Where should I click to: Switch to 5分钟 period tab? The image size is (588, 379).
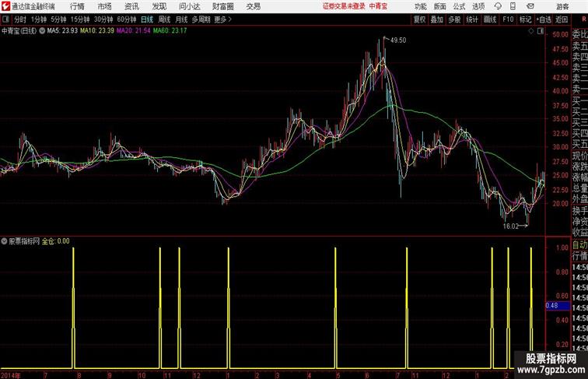(x=58, y=19)
